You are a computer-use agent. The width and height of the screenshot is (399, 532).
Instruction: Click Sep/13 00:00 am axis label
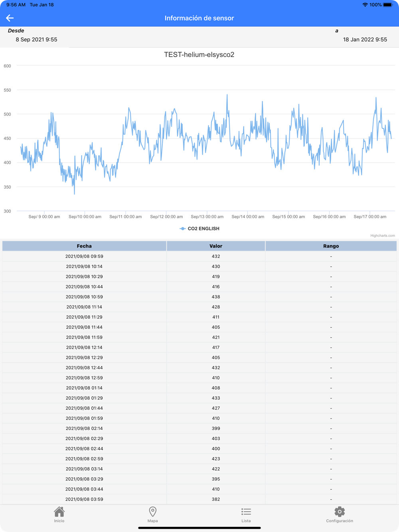coord(207,217)
